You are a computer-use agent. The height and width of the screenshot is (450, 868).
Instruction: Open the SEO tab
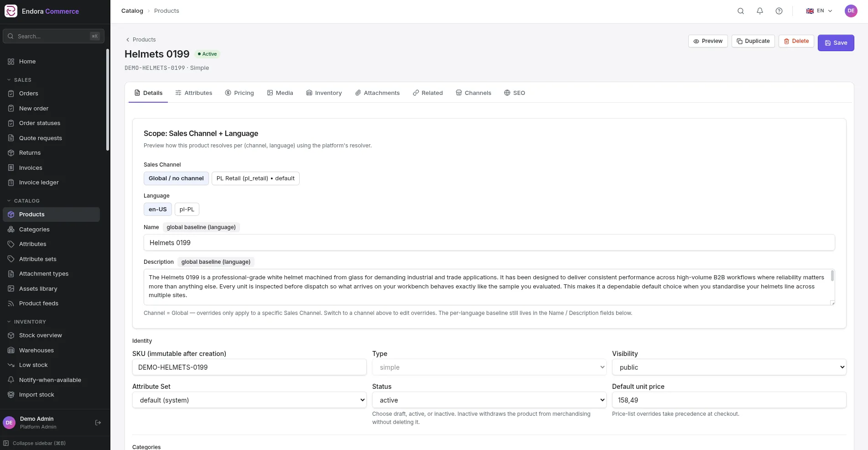tap(515, 93)
